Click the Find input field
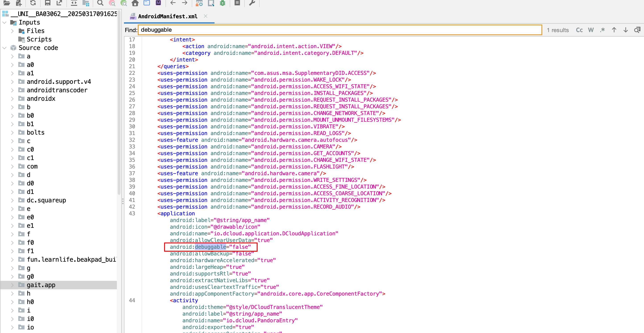This screenshot has width=644, height=333. tap(340, 30)
